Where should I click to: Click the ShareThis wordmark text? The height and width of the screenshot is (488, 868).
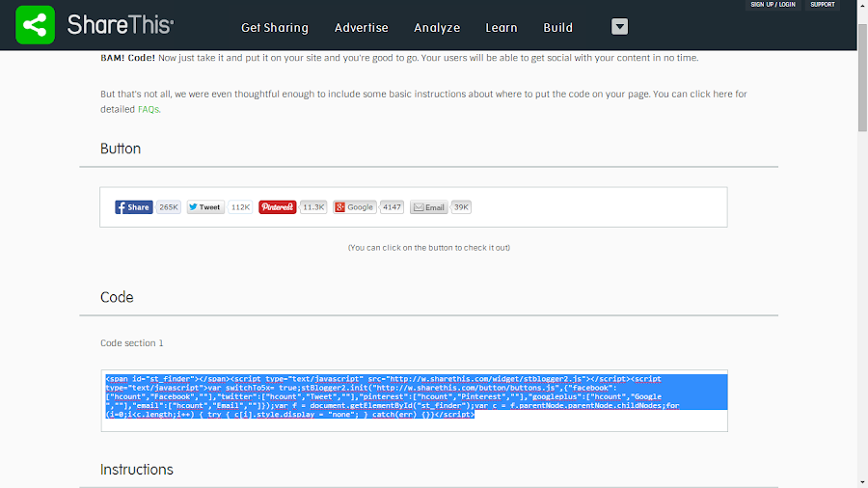121,25
